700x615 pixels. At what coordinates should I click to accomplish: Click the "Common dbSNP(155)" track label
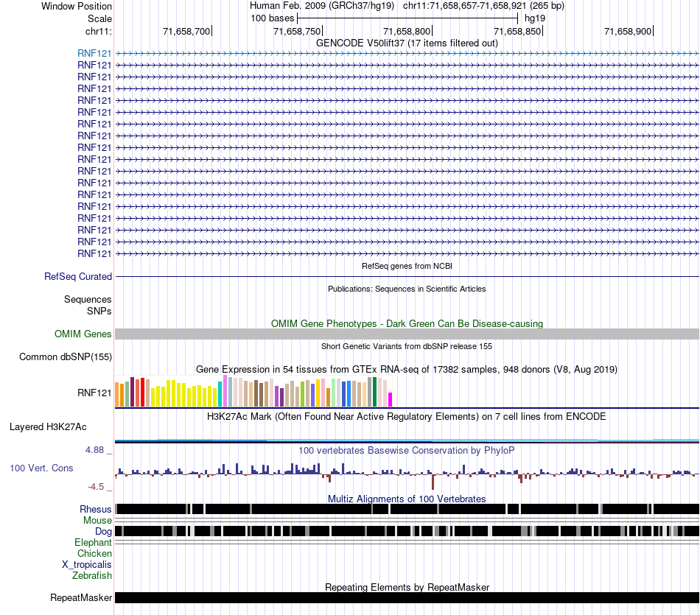coord(66,357)
